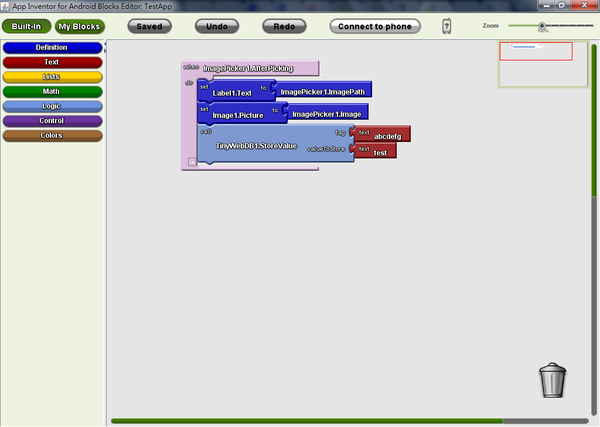The height and width of the screenshot is (427, 600).
Task: Click Connect to phone button
Action: [375, 26]
